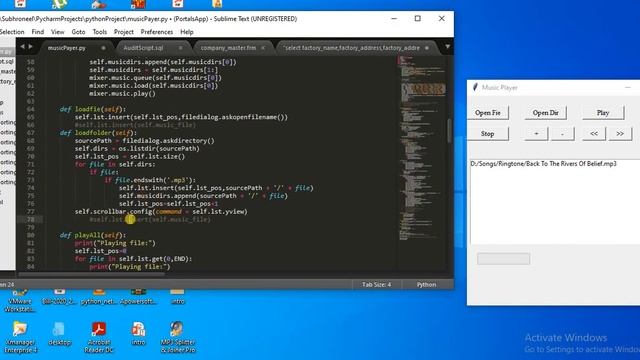Click line number 64 in the gutter
Screen dimensions: 640x360
[x=30, y=109]
